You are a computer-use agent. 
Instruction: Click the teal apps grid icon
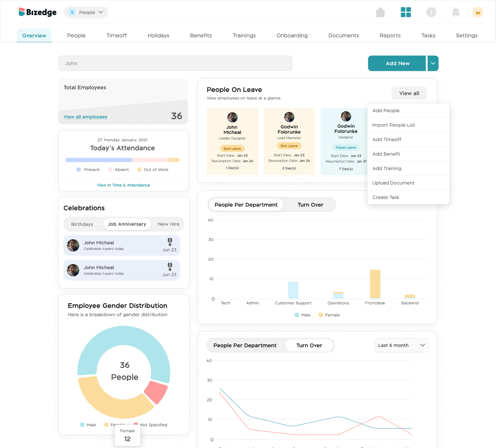pos(406,12)
